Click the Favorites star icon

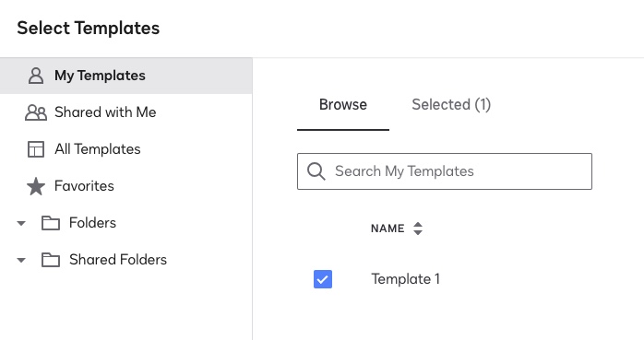(x=36, y=186)
